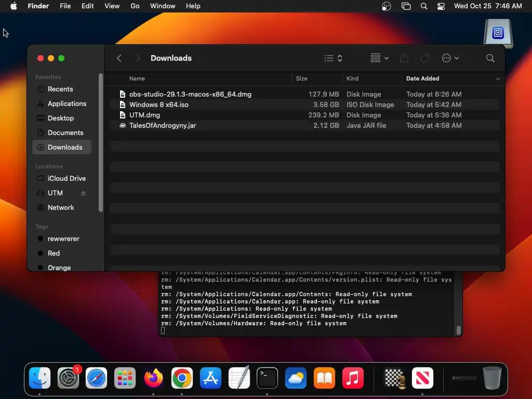Open the Apple menu

click(x=14, y=6)
